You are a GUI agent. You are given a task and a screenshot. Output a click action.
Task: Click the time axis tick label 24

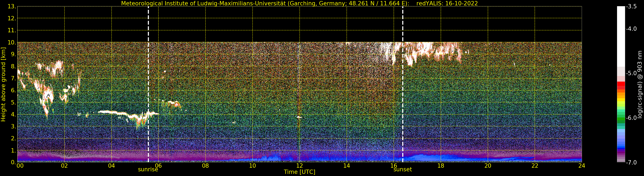click(x=582, y=166)
